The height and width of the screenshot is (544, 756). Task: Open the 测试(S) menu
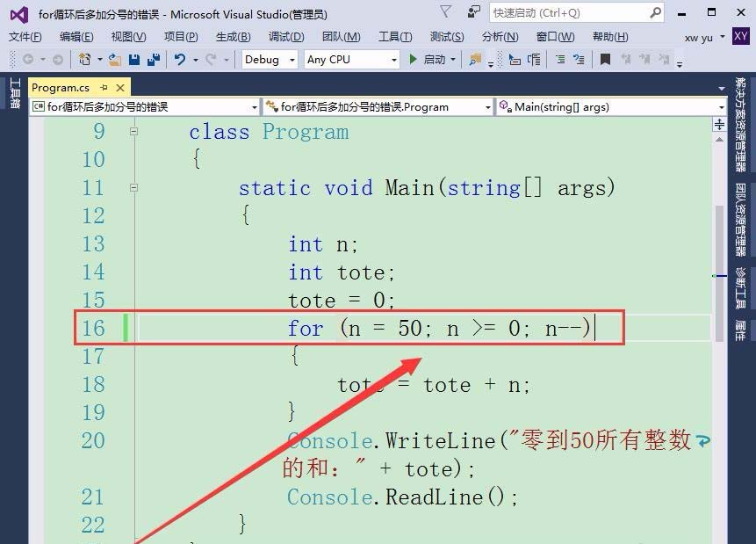click(446, 37)
